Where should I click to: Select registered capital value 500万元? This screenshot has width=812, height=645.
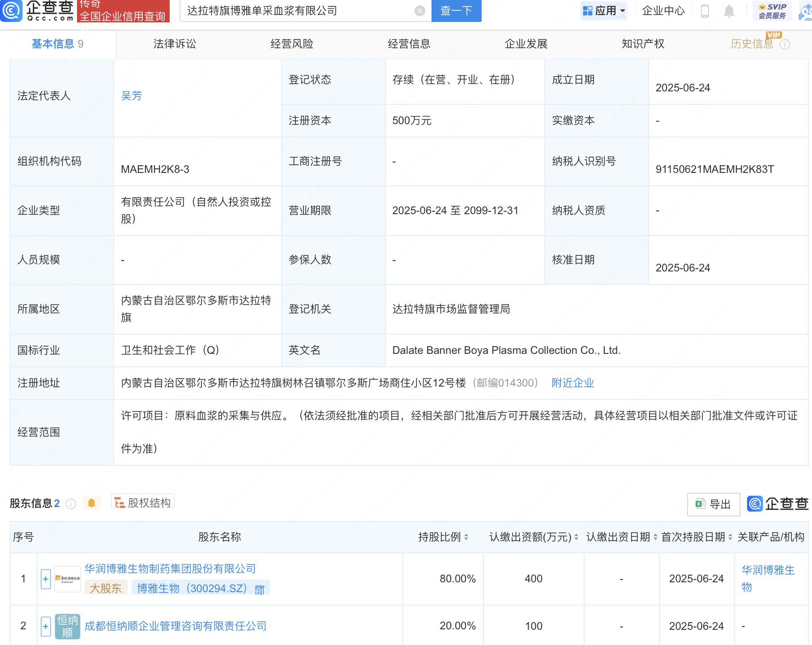[412, 120]
